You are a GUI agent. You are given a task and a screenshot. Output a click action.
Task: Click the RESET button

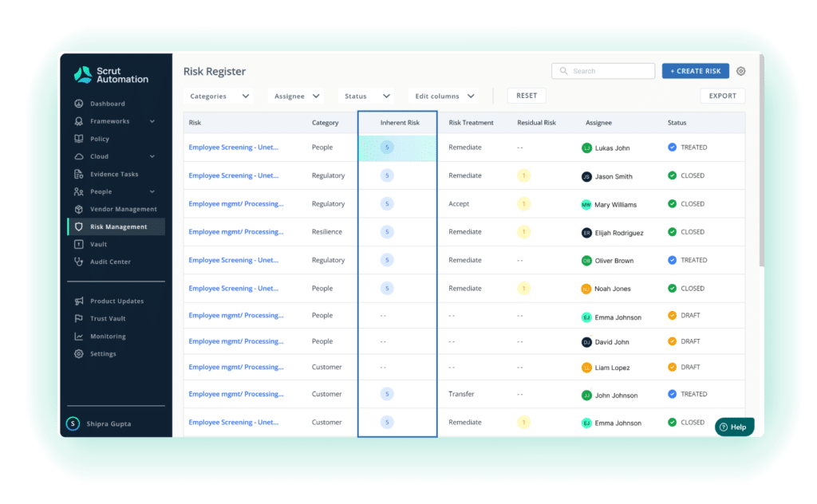527,96
